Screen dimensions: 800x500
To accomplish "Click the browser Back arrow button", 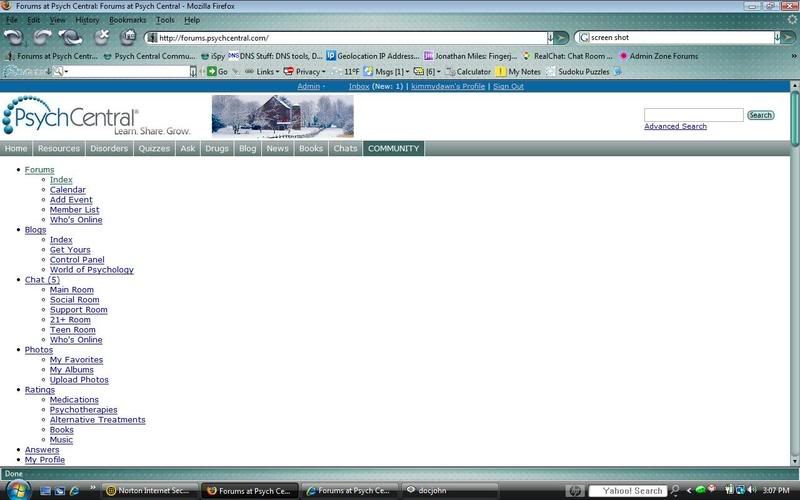I will click(x=14, y=37).
